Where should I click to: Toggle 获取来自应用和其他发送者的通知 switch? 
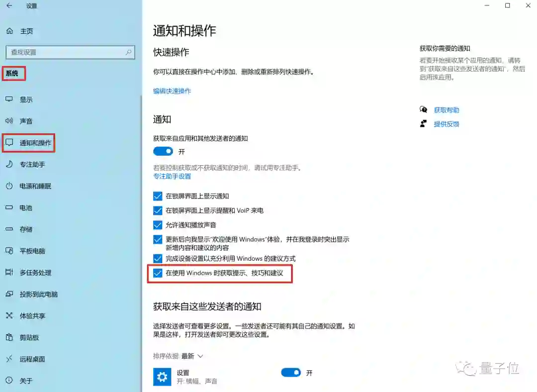[x=163, y=151]
